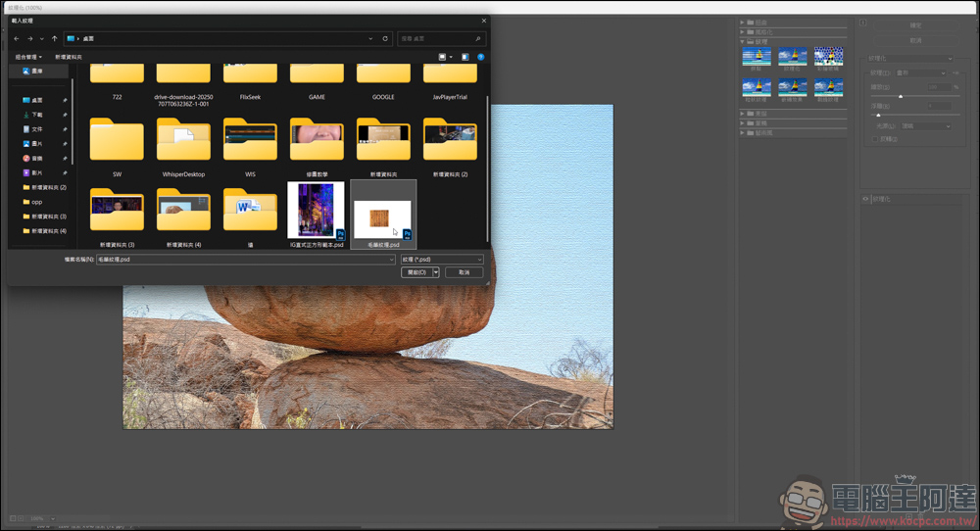
Task: Select the WIS folder
Action: pos(250,147)
